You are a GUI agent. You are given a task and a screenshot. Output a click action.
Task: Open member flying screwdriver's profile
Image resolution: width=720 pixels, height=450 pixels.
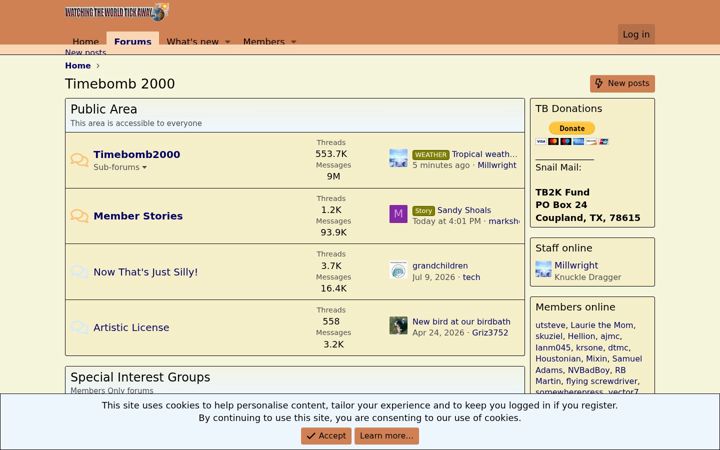point(602,381)
